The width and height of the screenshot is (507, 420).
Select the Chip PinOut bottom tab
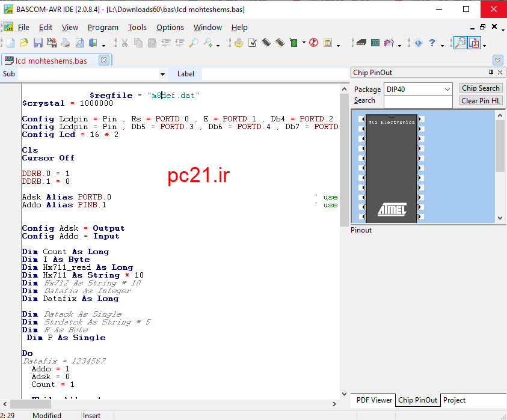click(x=417, y=400)
